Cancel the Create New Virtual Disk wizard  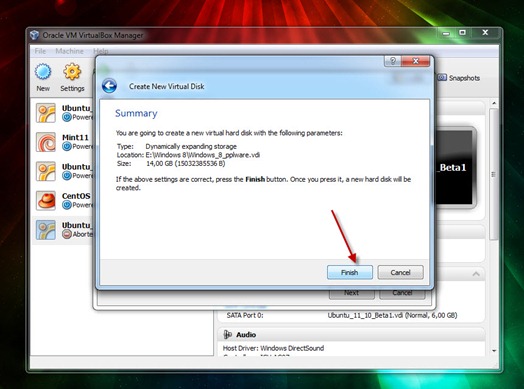400,272
